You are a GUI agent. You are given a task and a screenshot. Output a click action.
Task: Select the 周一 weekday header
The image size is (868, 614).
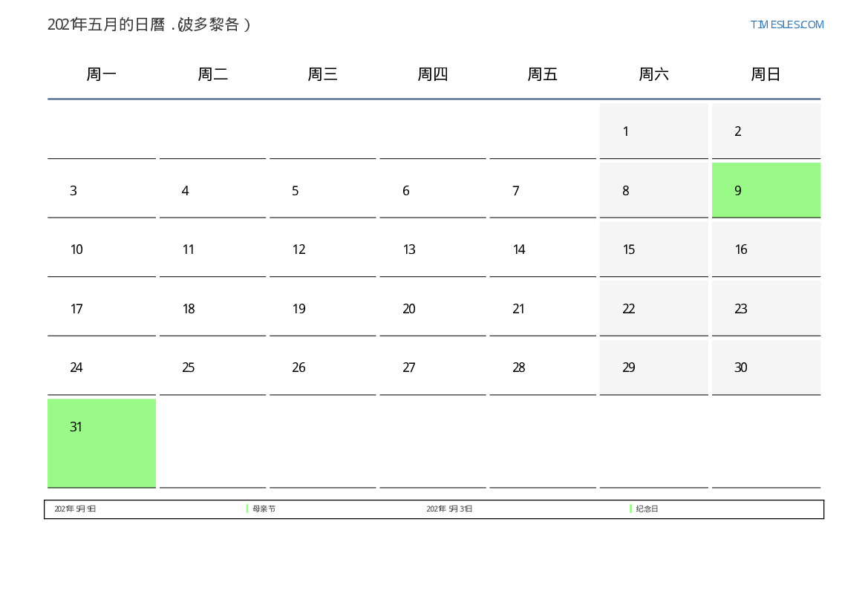[101, 74]
